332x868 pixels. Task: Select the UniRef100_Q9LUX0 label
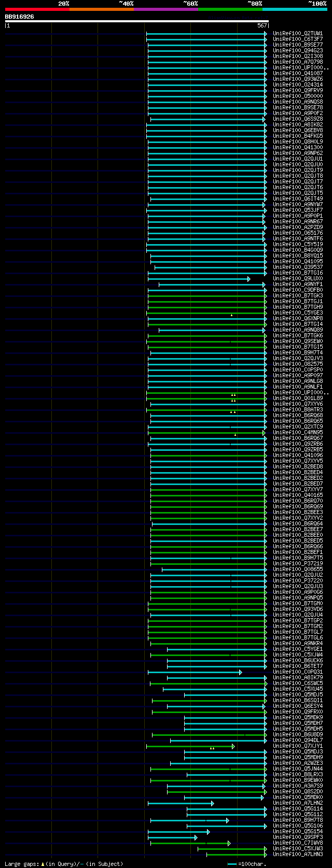click(x=298, y=278)
